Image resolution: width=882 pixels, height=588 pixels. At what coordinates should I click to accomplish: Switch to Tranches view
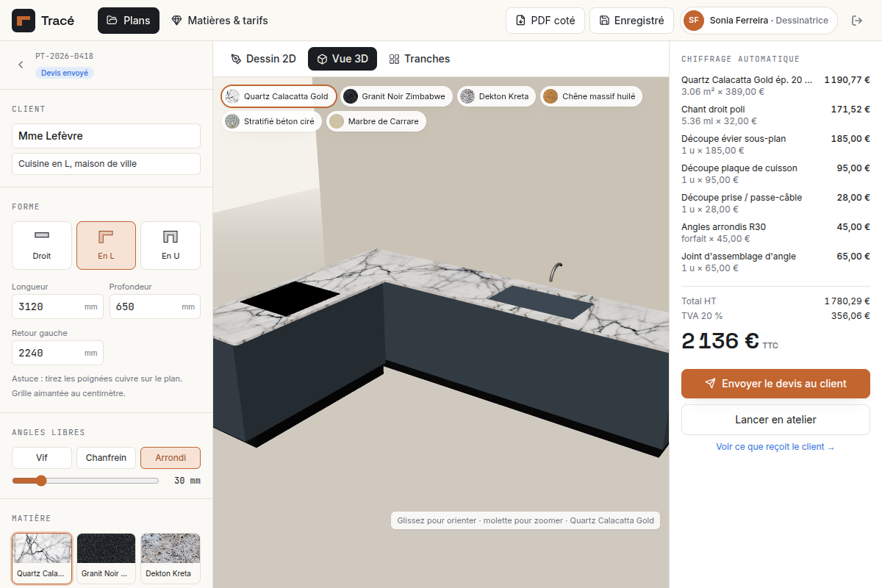click(x=419, y=59)
